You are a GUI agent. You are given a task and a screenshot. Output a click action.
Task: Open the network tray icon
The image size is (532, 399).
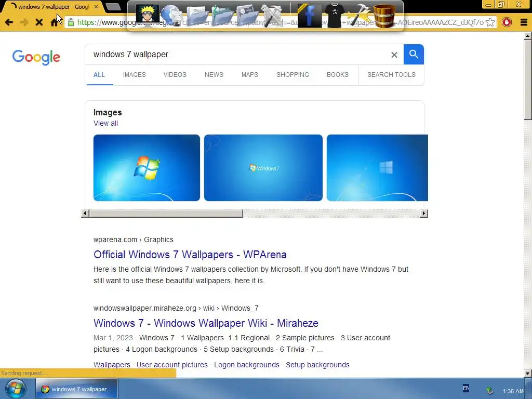click(x=489, y=391)
